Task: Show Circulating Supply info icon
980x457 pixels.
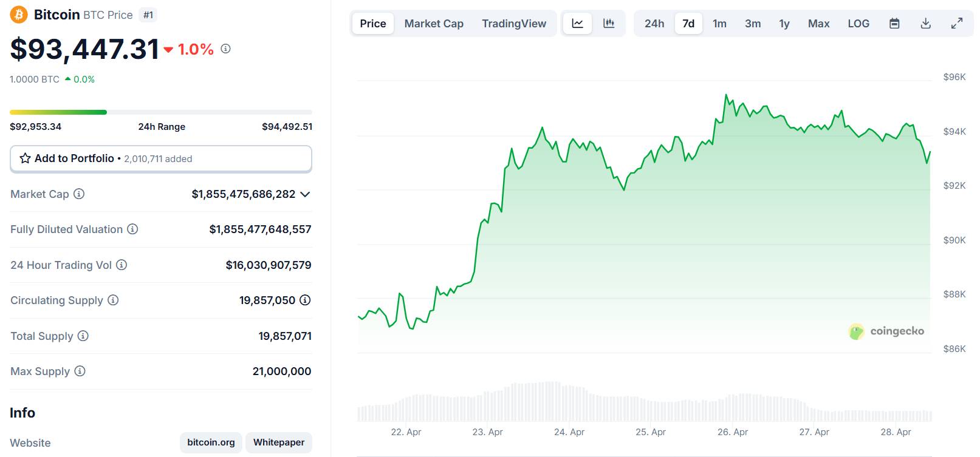Action: point(113,300)
